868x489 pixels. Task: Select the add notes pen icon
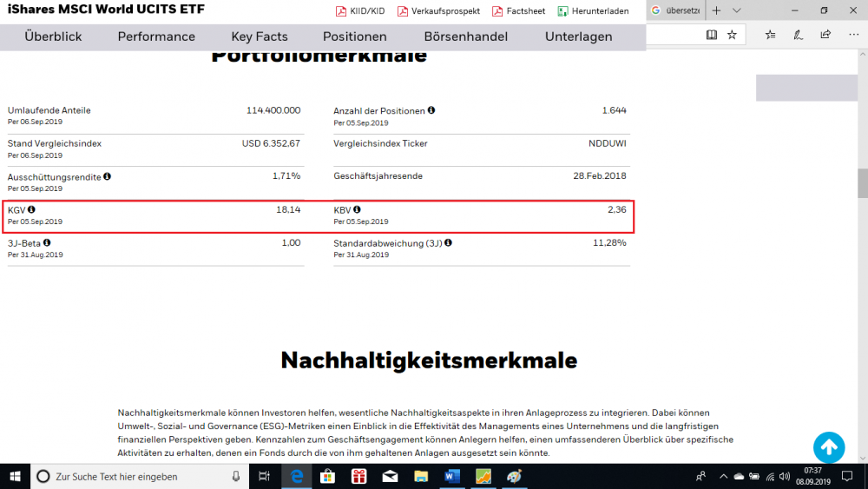click(798, 35)
